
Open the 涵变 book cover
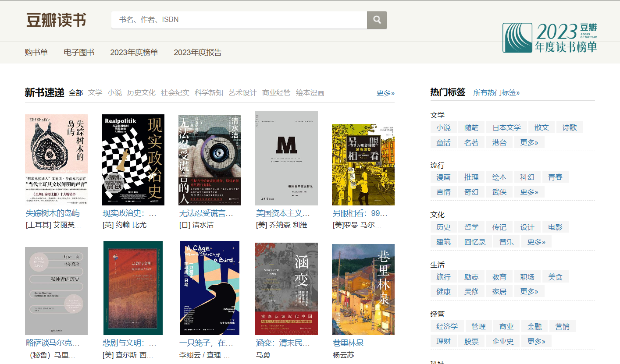coord(286,289)
